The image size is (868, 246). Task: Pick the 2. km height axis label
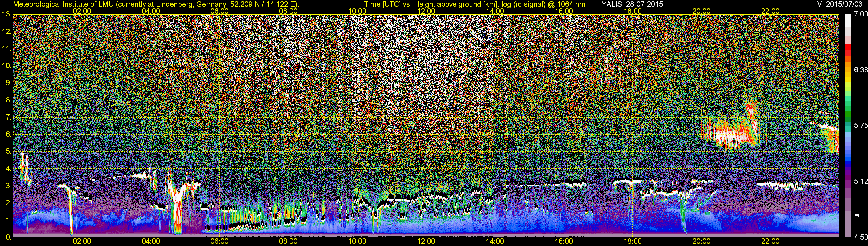point(8,203)
